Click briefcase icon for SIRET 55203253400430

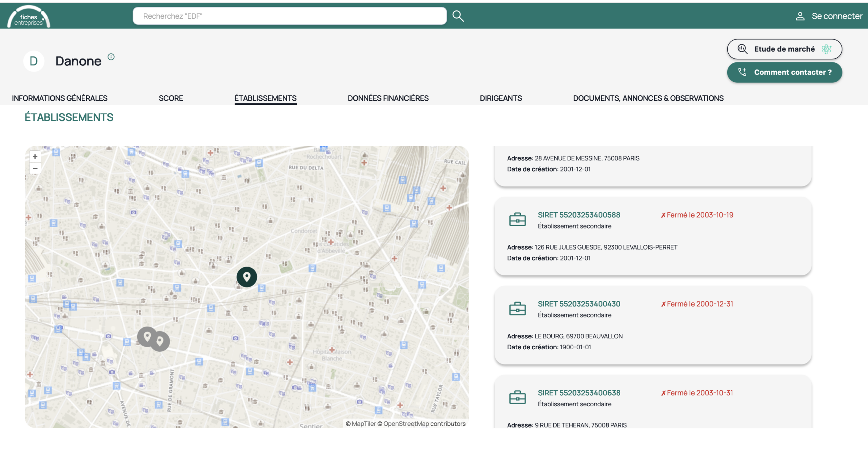[517, 309]
